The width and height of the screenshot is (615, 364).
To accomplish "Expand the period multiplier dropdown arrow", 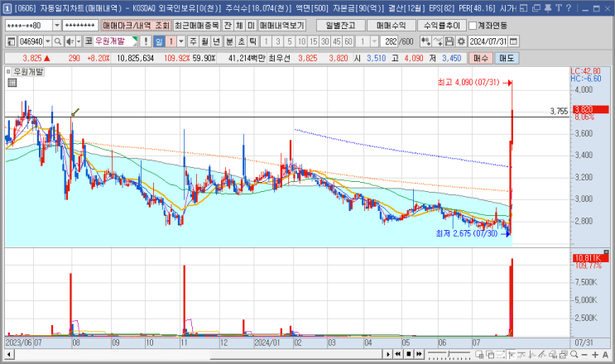I will click(x=181, y=41).
